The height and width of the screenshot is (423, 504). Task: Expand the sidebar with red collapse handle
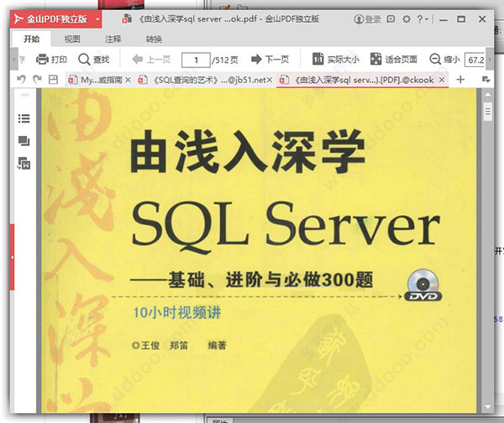12,258
